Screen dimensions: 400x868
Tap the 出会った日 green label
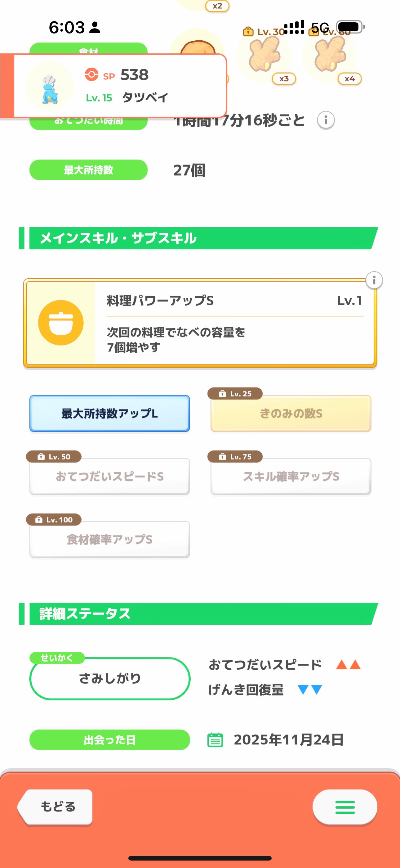pyautogui.click(x=110, y=740)
